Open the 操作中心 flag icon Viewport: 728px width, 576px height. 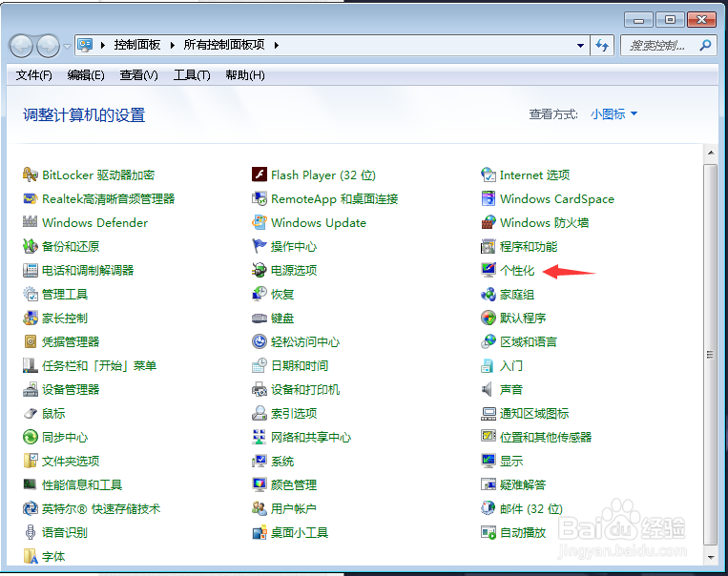[260, 246]
